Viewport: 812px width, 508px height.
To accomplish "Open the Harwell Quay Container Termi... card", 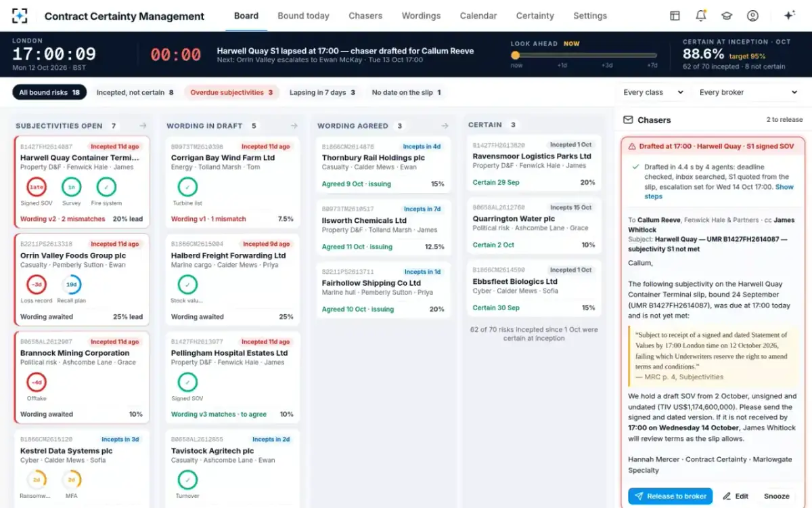I will (x=82, y=182).
